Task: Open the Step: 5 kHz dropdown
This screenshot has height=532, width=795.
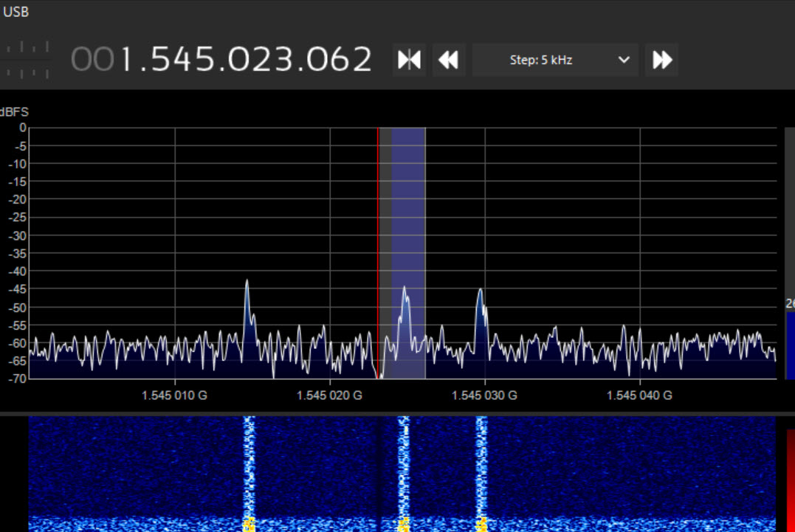Action: pos(555,60)
